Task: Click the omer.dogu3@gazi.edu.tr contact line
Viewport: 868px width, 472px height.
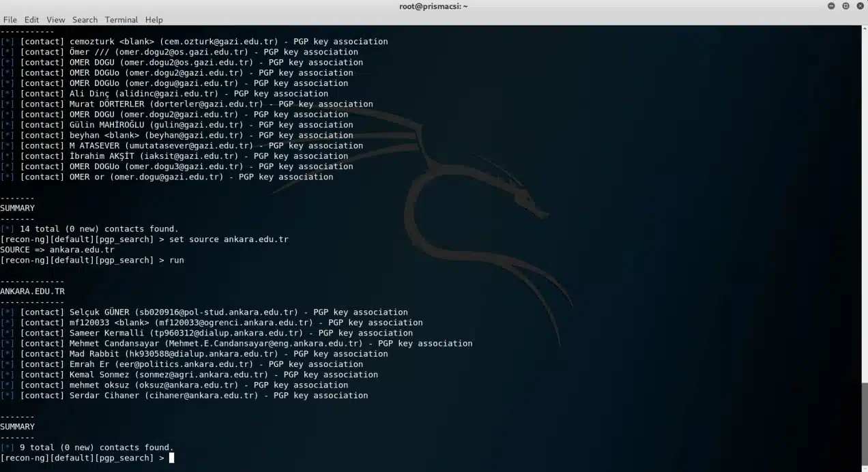Action: coord(177,166)
